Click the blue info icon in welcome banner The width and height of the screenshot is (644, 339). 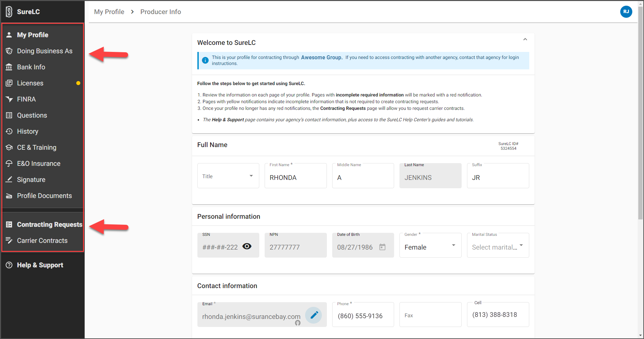pos(205,60)
